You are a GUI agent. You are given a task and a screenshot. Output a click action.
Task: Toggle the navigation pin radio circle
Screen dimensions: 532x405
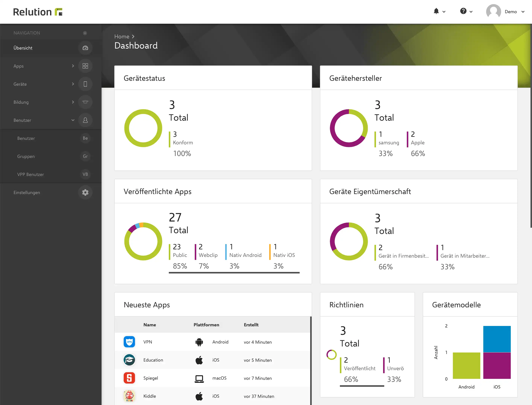[x=85, y=33]
